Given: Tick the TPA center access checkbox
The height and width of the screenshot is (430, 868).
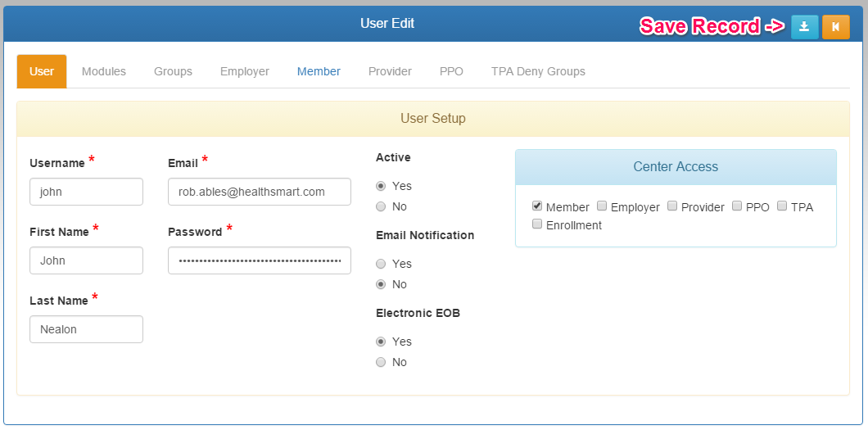Looking at the screenshot, I should [x=782, y=206].
